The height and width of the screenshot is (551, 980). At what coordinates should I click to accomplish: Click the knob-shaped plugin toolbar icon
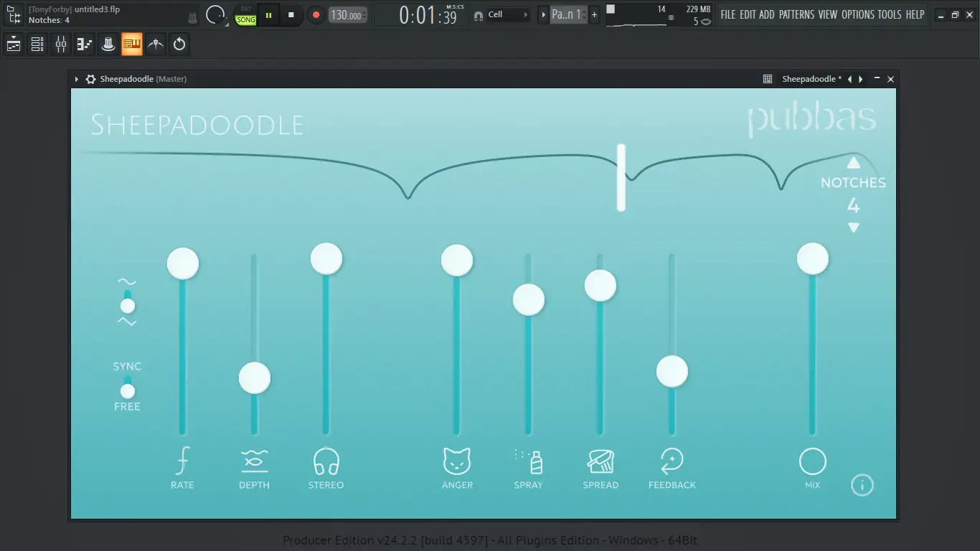108,44
